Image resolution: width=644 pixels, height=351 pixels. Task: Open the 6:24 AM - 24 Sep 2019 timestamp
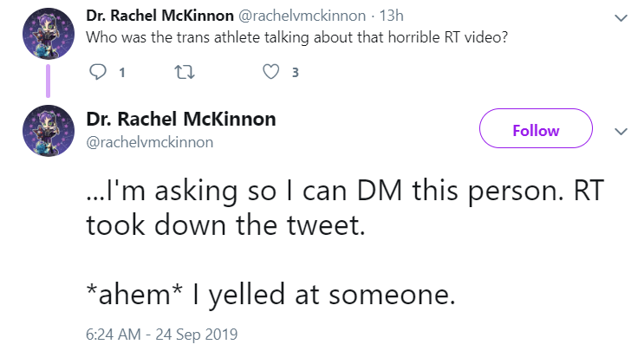(161, 335)
